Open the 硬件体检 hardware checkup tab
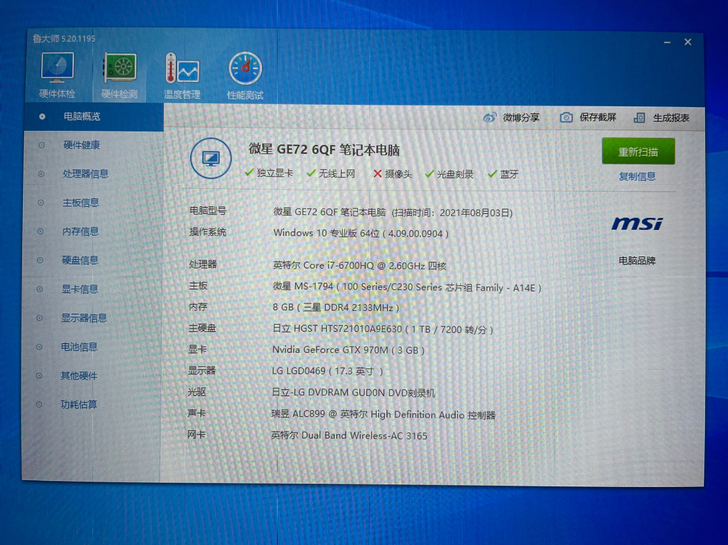Screen dimensions: 728x545 pyautogui.click(x=57, y=75)
